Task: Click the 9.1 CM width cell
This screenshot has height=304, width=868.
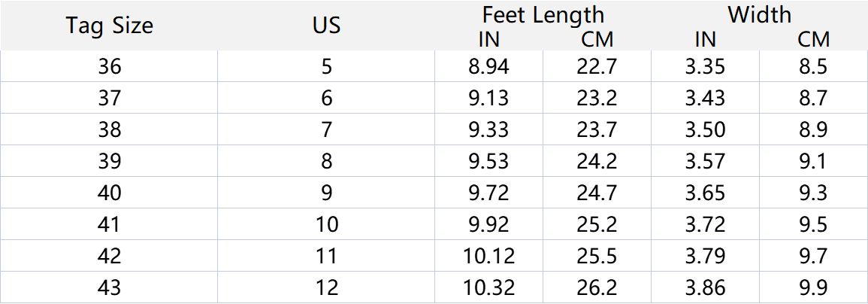Action: point(813,161)
